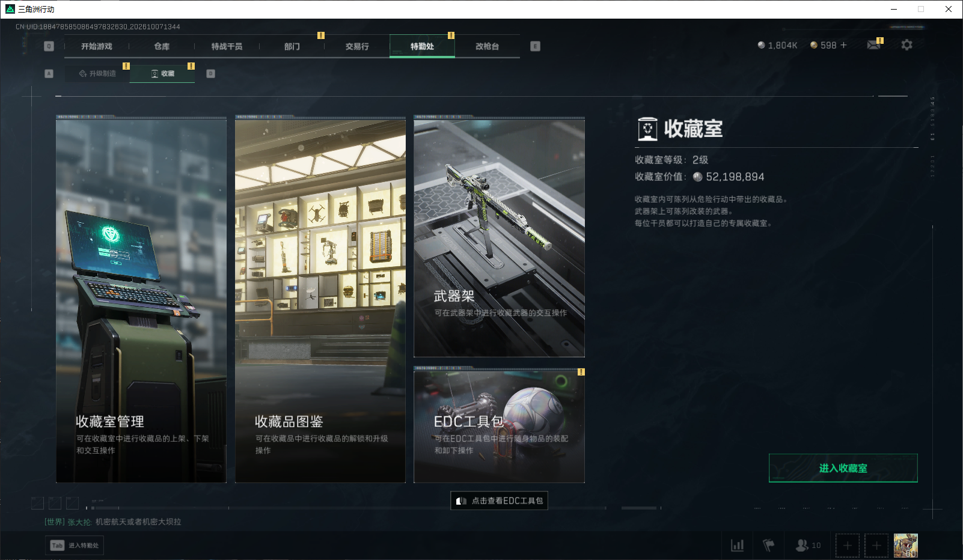Click the CN UID text at top

point(98,26)
